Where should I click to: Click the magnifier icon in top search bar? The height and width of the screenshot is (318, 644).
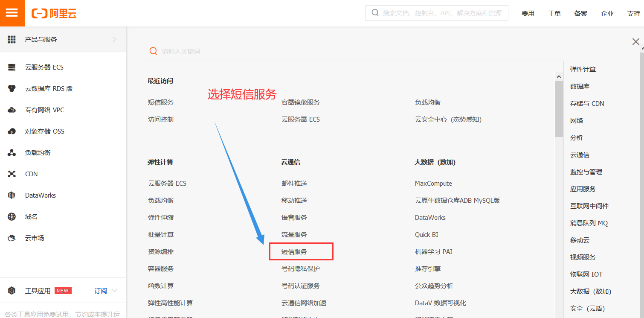coord(375,13)
